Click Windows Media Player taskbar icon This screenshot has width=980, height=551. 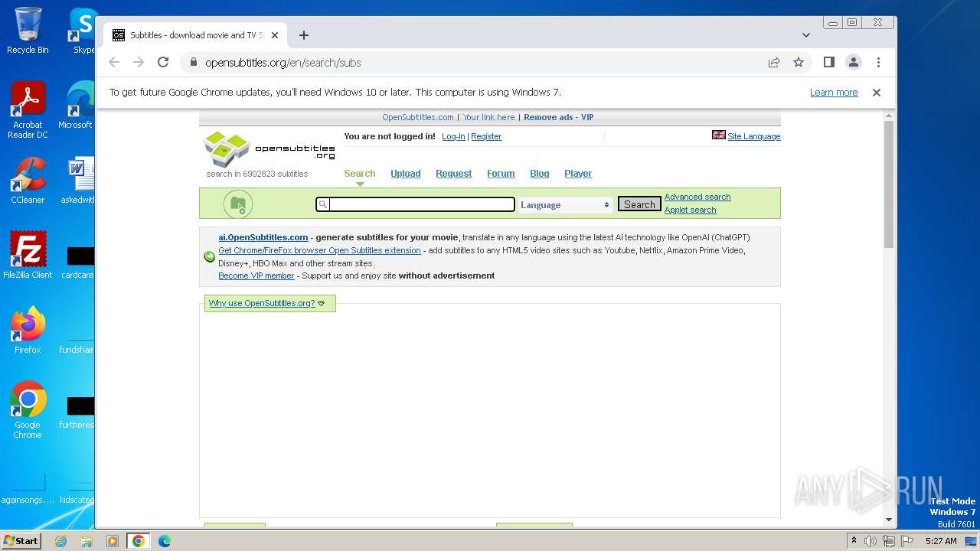pos(112,541)
